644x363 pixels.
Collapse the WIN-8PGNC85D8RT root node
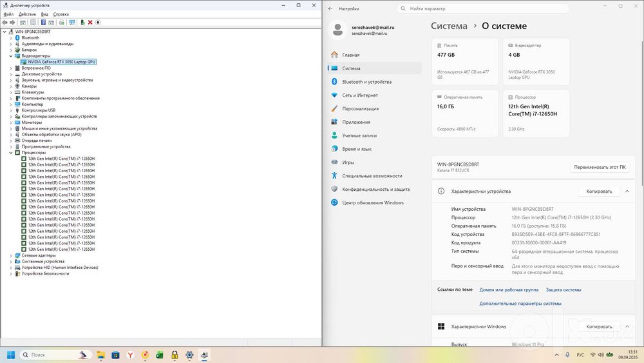pyautogui.click(x=5, y=32)
